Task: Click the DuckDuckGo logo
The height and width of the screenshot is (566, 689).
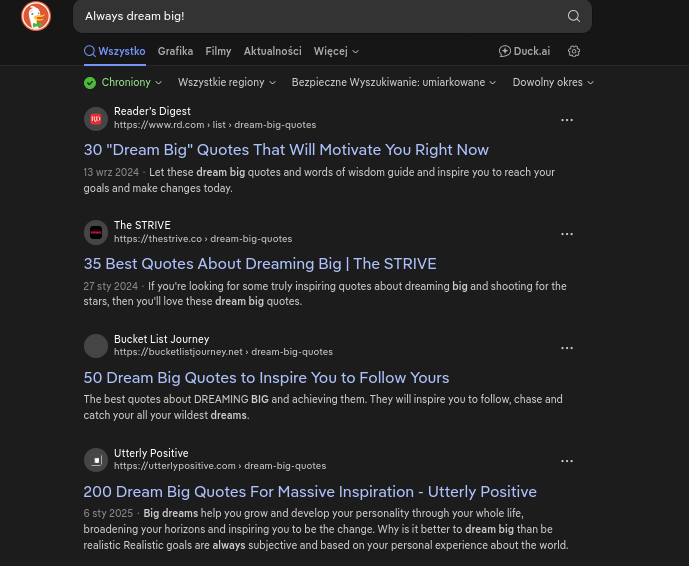Action: coord(36,16)
